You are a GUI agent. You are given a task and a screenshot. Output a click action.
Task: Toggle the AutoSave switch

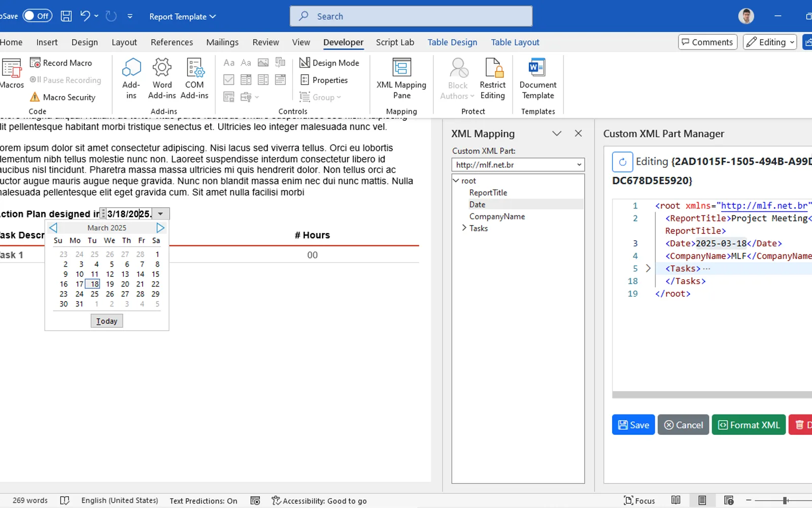[38, 16]
